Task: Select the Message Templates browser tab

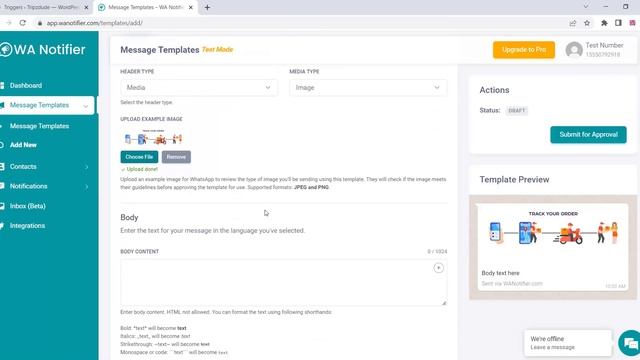Action: (x=145, y=7)
